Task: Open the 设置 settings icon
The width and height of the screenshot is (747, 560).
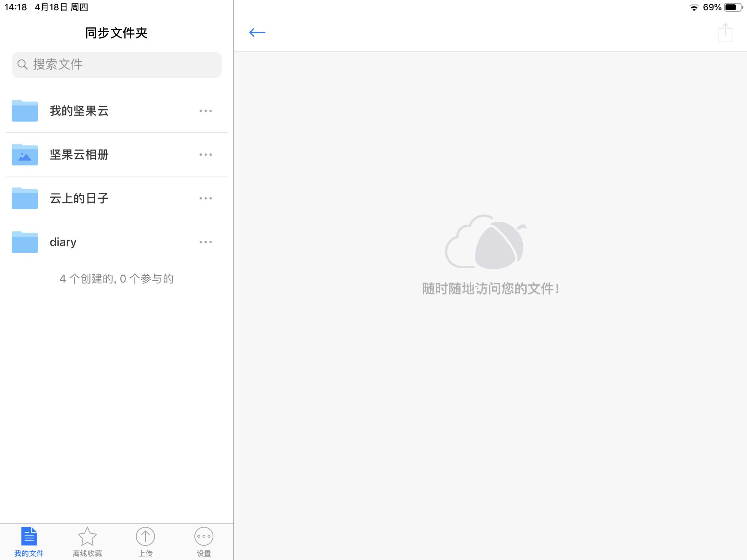Action: click(x=204, y=536)
